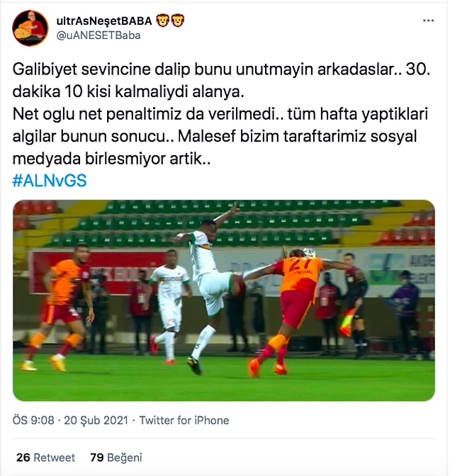Select the Retweet count number 26

point(23,458)
